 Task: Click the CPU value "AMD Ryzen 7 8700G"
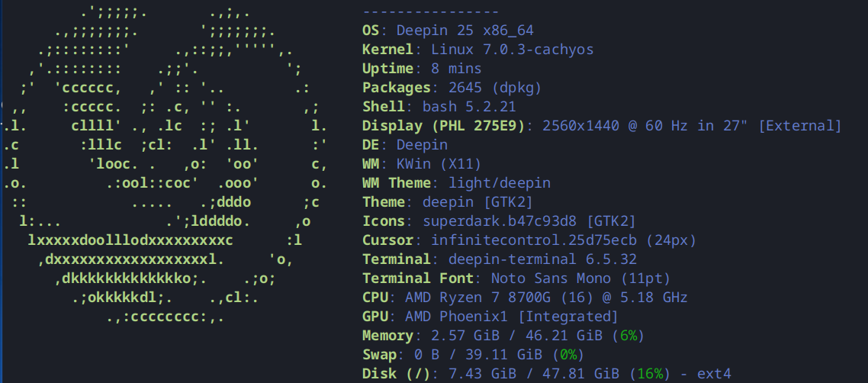click(477, 298)
